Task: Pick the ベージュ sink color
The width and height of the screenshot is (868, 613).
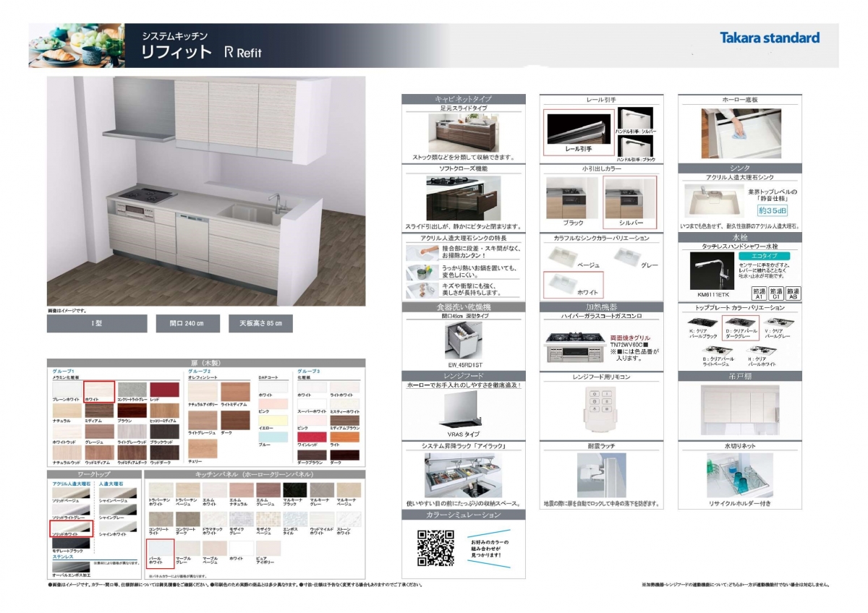Action: point(564,258)
